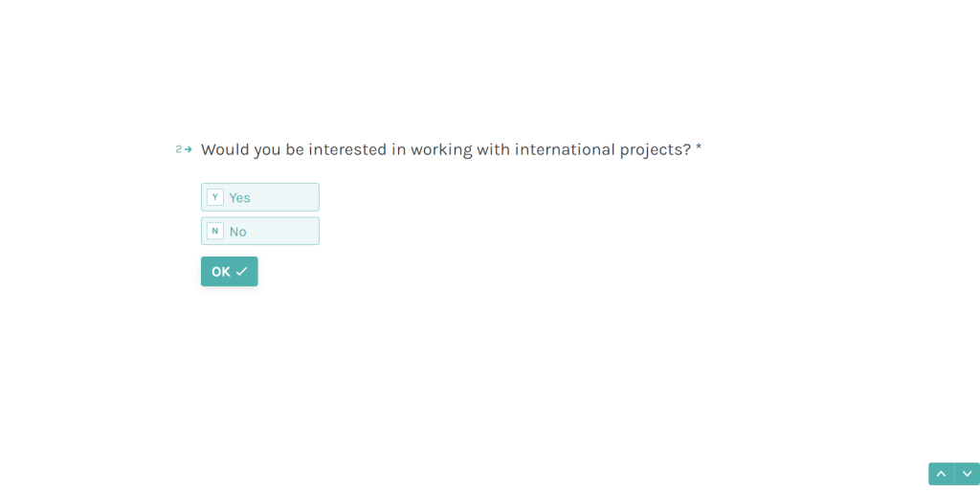Viewport: 980px width, 492px height.
Task: Click the question number 2 label
Action: coord(178,149)
